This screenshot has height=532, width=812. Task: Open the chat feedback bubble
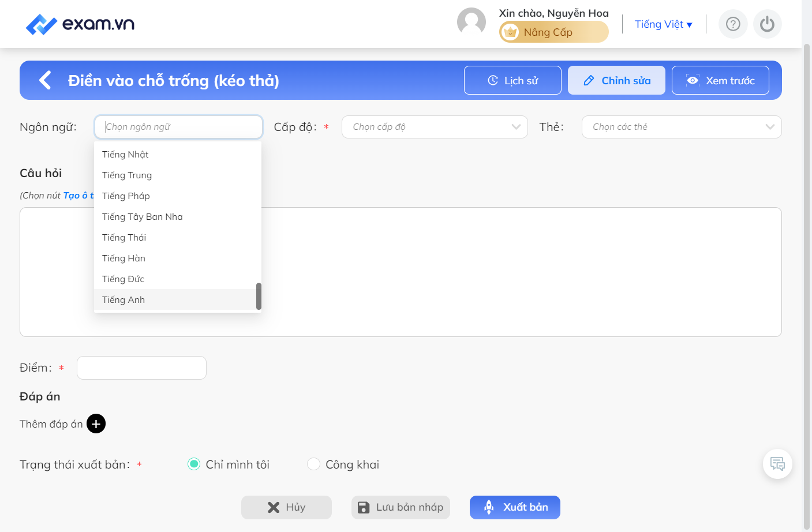[x=777, y=464]
